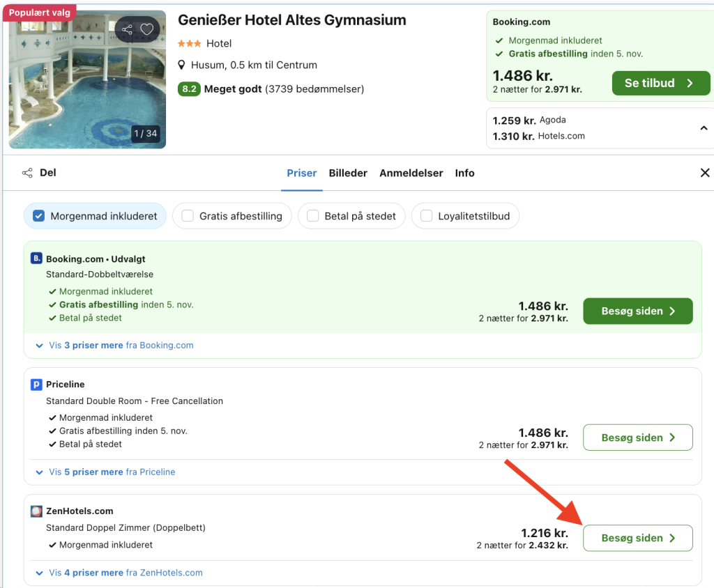The height and width of the screenshot is (588, 714).
Task: Click the Del share icon
Action: pos(27,173)
